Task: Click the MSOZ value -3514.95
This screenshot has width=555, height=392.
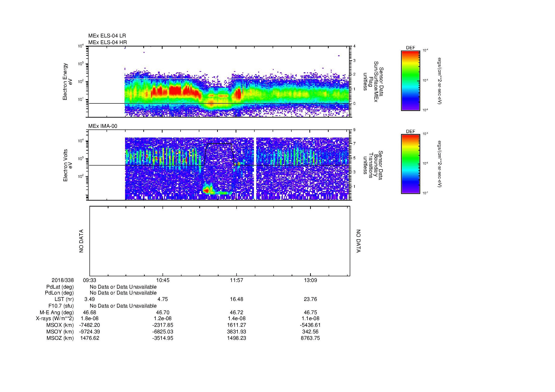Action: pos(163,338)
